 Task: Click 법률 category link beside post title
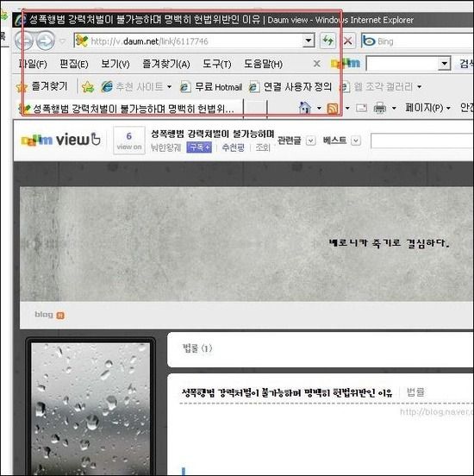click(415, 392)
